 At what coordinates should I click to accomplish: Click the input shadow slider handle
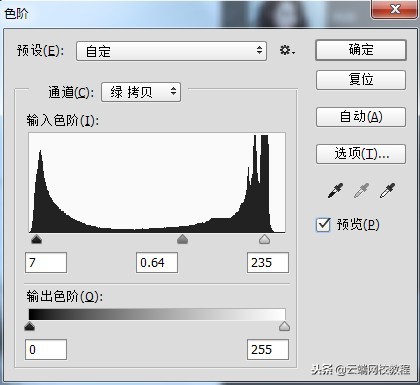pos(36,239)
